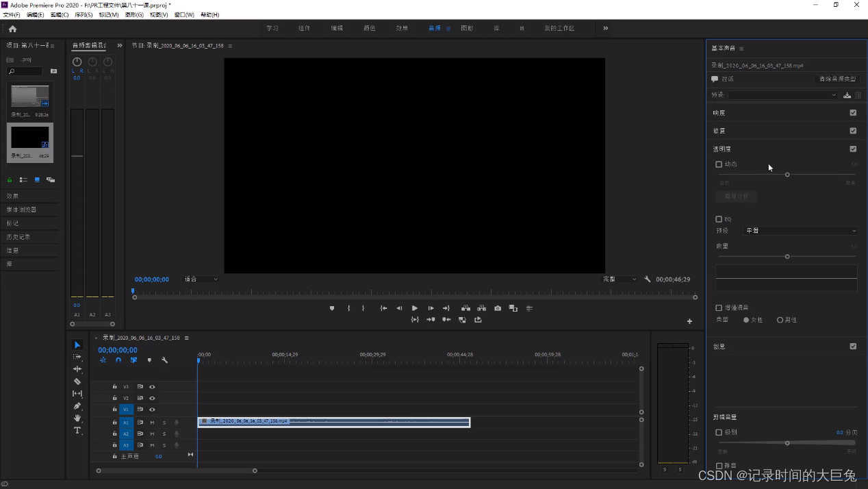Click the Home icon
The height and width of the screenshot is (489, 868).
(x=12, y=29)
